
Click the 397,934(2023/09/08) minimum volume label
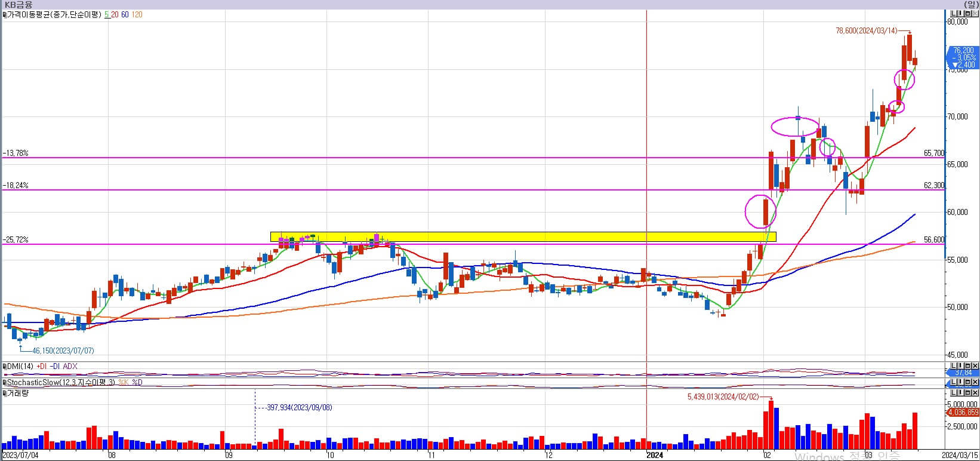pos(300,408)
